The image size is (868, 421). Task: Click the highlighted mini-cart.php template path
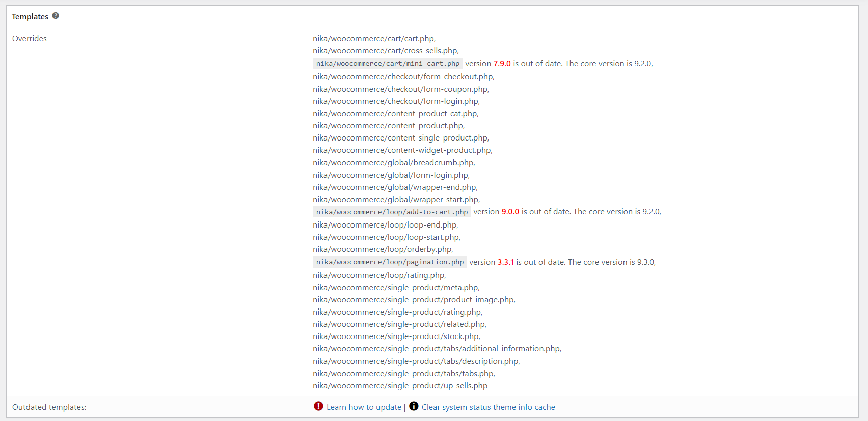pyautogui.click(x=388, y=64)
